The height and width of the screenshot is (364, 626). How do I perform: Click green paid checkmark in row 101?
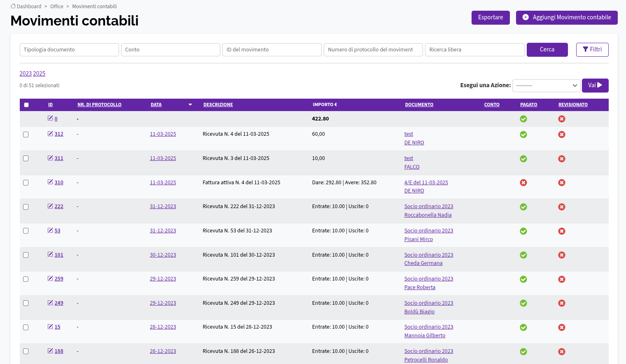pos(523,255)
